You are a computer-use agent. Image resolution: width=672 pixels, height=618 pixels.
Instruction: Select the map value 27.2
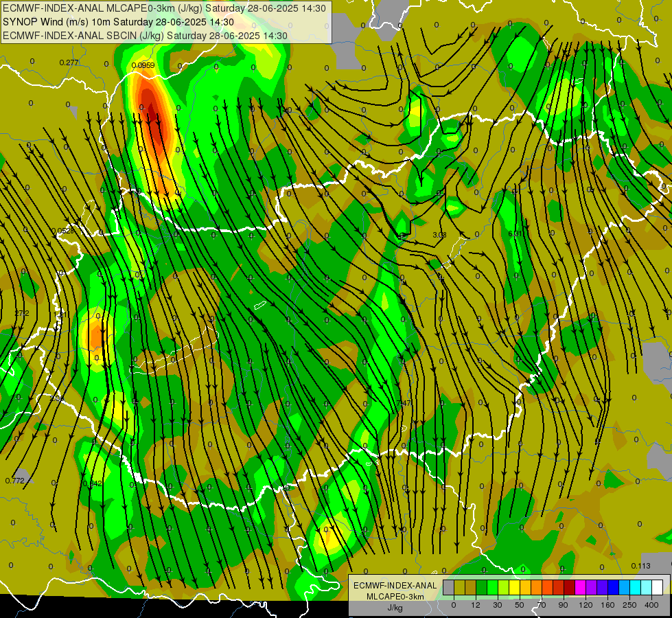[x=22, y=314]
